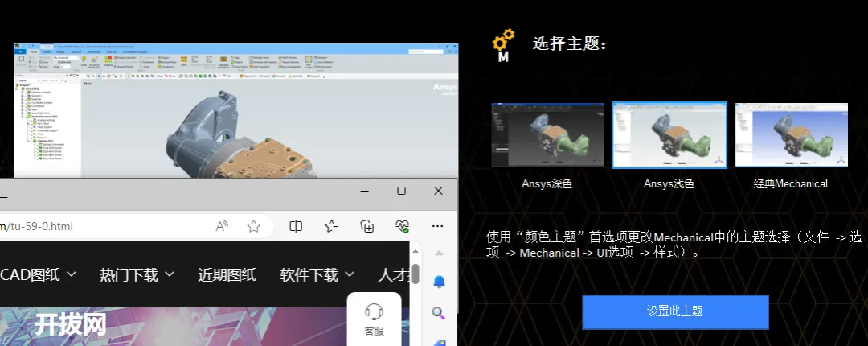The width and height of the screenshot is (868, 346).
Task: Add page to favorites with star icon
Action: [254, 226]
